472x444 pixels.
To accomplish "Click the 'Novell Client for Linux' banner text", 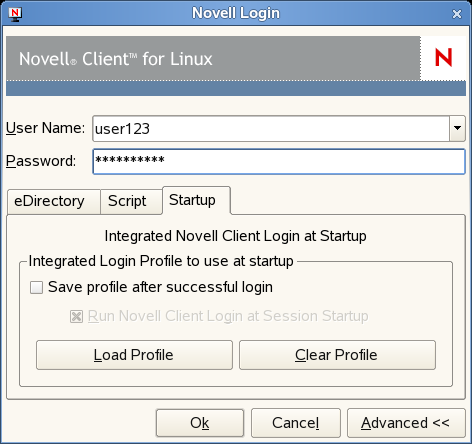I will tap(116, 59).
